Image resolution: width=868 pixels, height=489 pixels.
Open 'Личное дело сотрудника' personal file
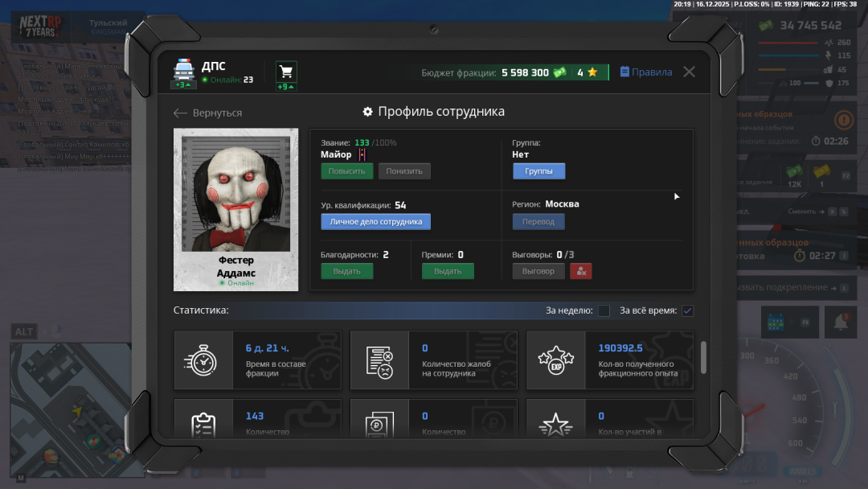pos(375,221)
